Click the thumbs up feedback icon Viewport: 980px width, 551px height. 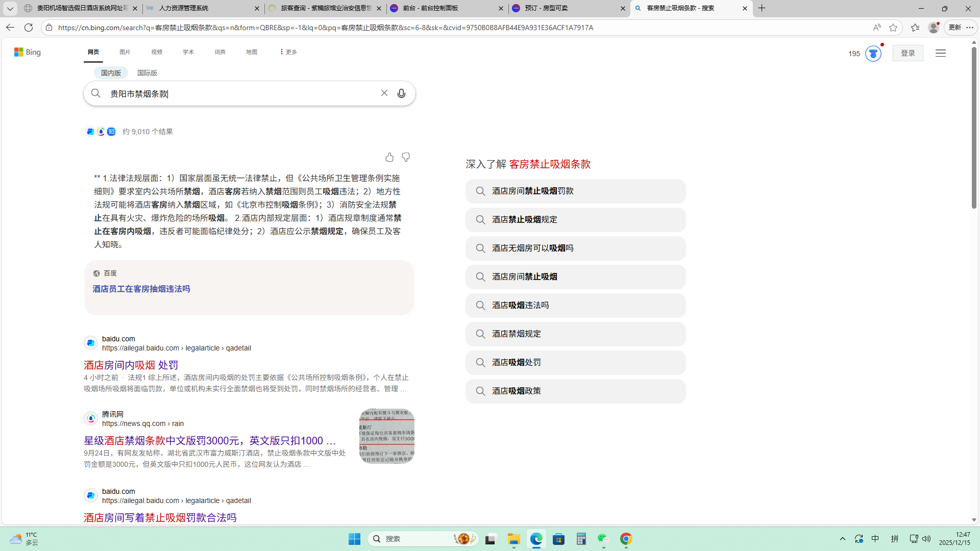389,157
